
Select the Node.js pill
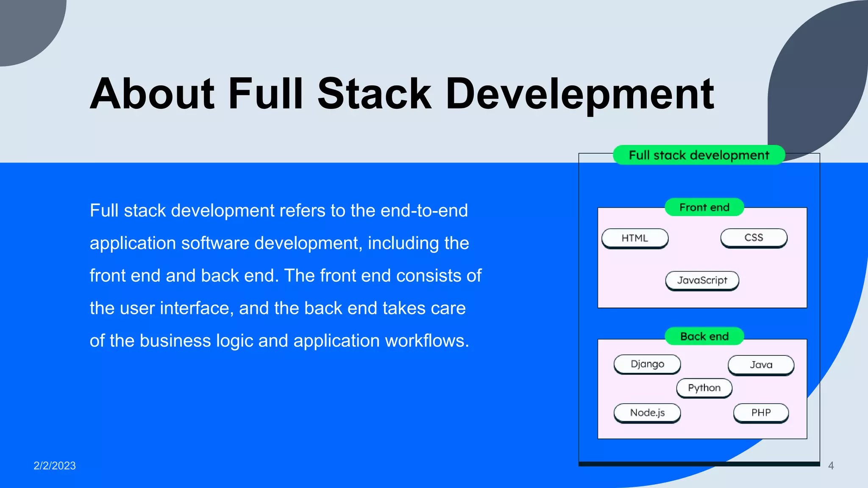pyautogui.click(x=647, y=413)
